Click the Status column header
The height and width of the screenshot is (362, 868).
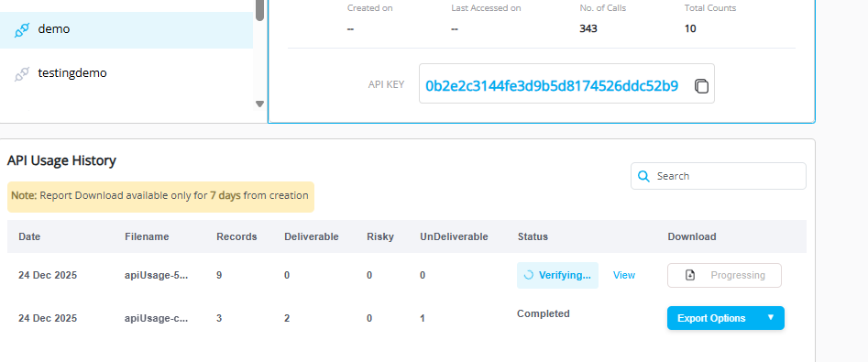coord(533,236)
